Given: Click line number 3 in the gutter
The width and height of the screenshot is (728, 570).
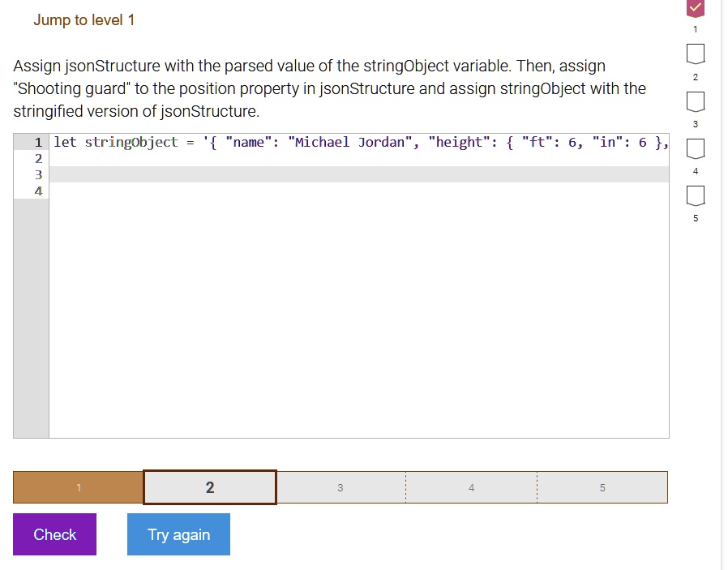Looking at the screenshot, I should click(x=39, y=174).
